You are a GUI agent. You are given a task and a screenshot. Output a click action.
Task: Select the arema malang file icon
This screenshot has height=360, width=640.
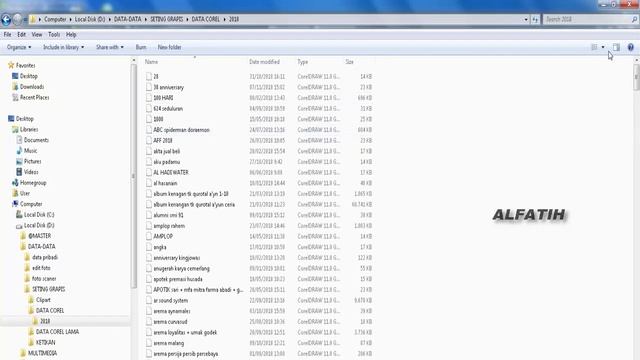click(x=149, y=343)
